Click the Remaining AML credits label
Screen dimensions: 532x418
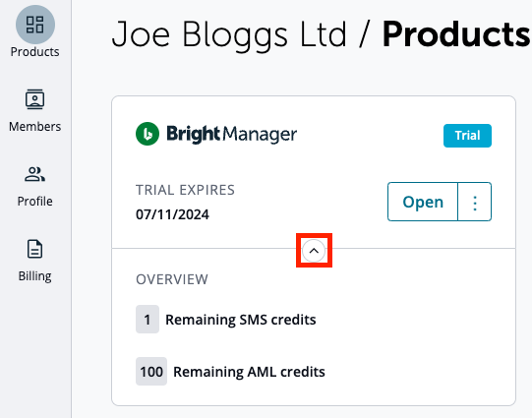(x=249, y=372)
